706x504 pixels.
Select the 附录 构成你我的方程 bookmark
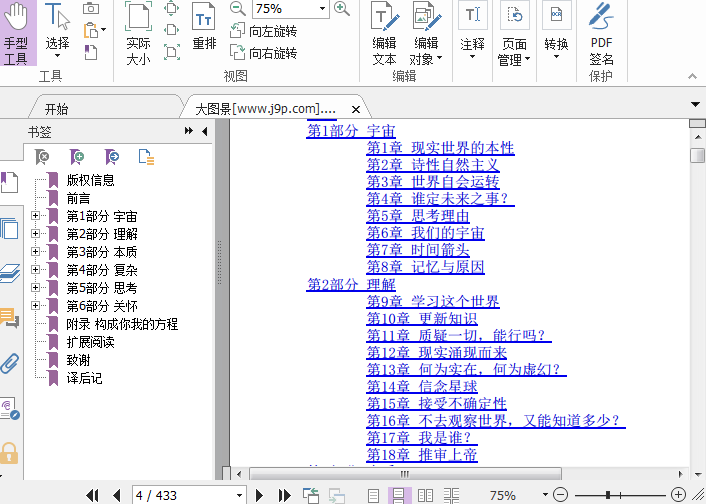(122, 324)
